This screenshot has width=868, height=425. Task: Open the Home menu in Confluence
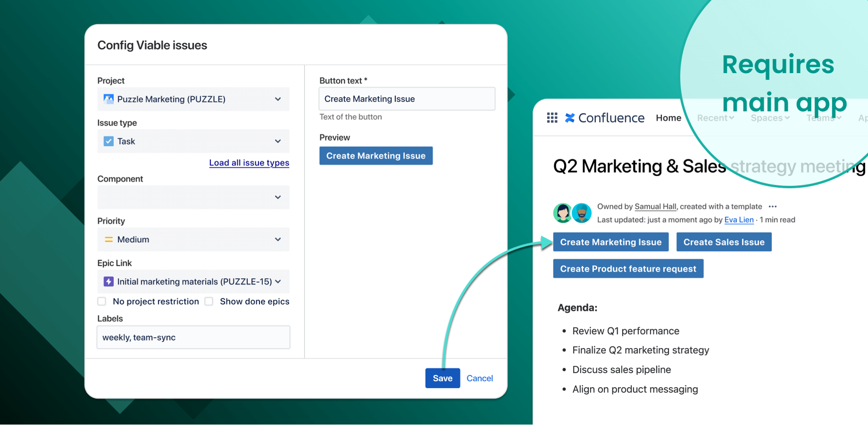[x=668, y=118]
